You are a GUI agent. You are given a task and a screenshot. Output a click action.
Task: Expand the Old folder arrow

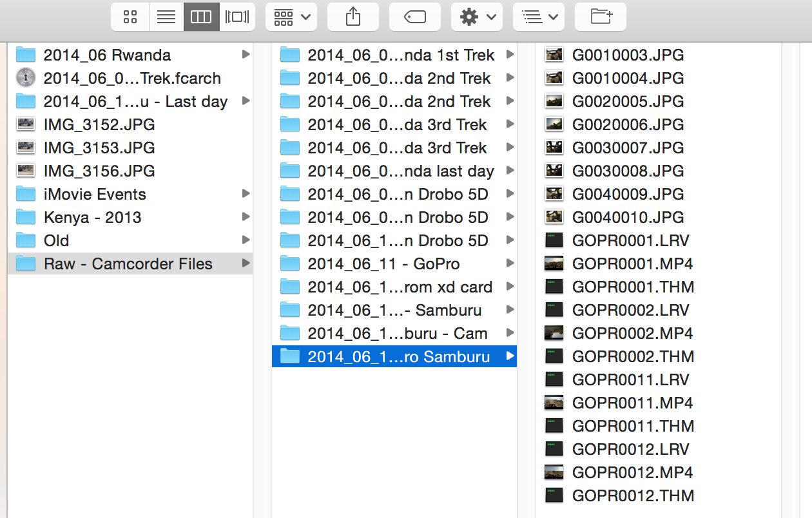(246, 240)
